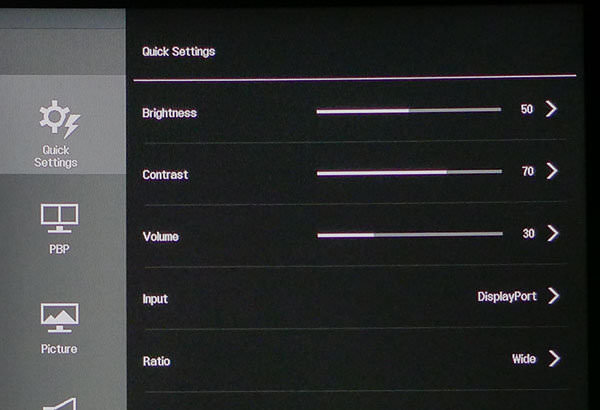Image resolution: width=600 pixels, height=410 pixels.
Task: Adjust the Contrast slider track
Action: point(409,172)
